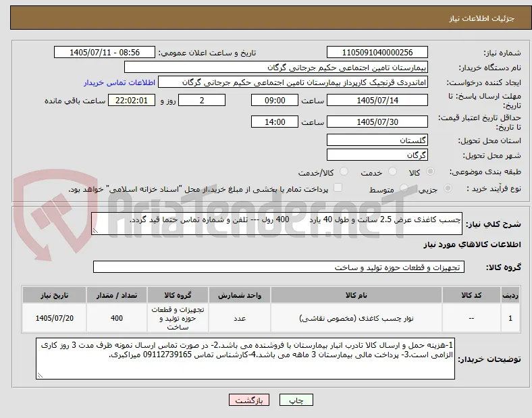Click the response deadline date 1405/07/14
The image size is (532, 418).
coord(377,101)
